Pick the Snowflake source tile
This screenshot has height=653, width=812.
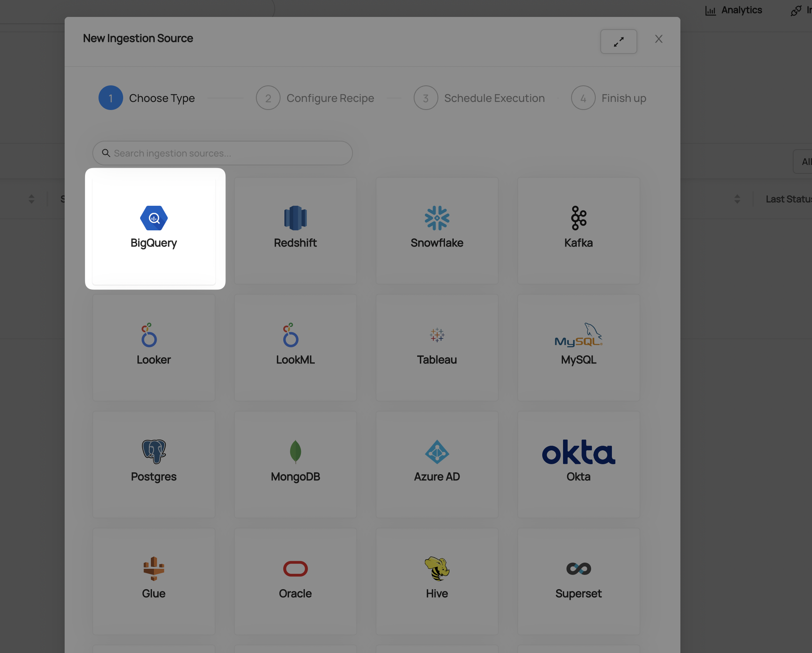tap(437, 230)
